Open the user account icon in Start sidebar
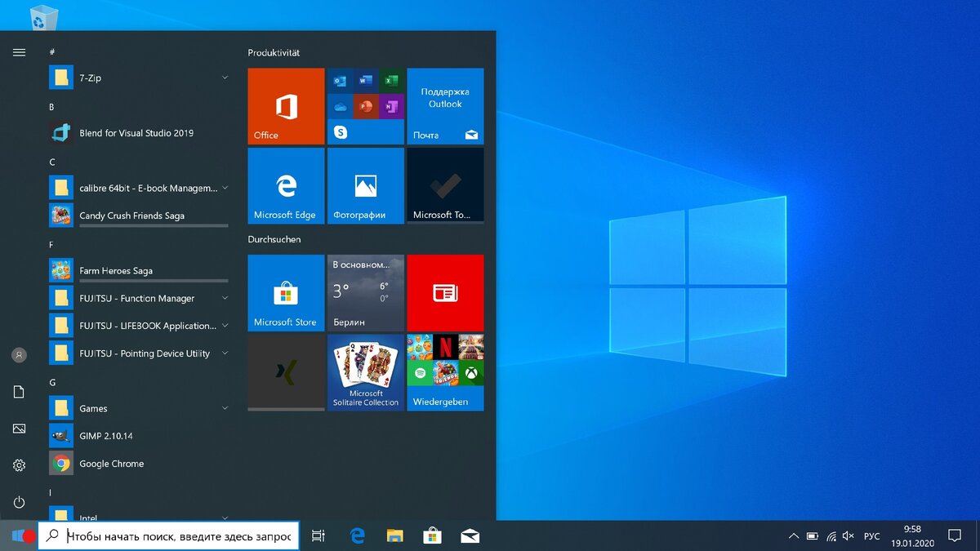 [x=19, y=355]
